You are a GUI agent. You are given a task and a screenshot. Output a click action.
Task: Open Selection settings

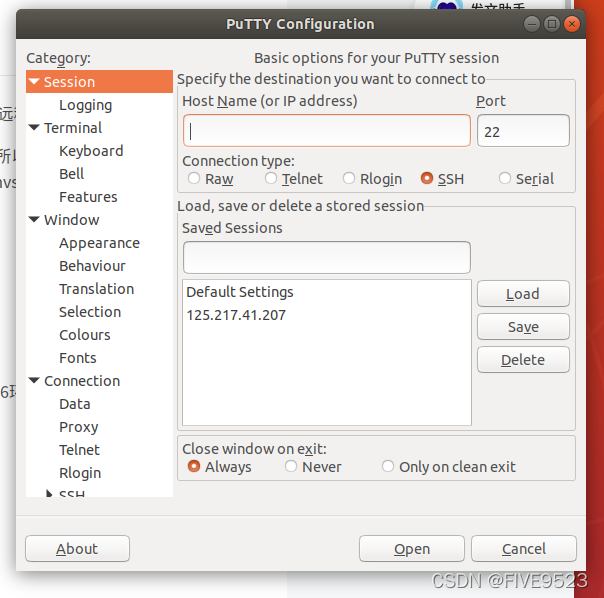90,312
